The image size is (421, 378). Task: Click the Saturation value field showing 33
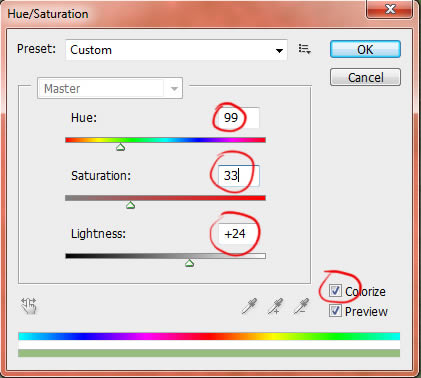pos(238,176)
